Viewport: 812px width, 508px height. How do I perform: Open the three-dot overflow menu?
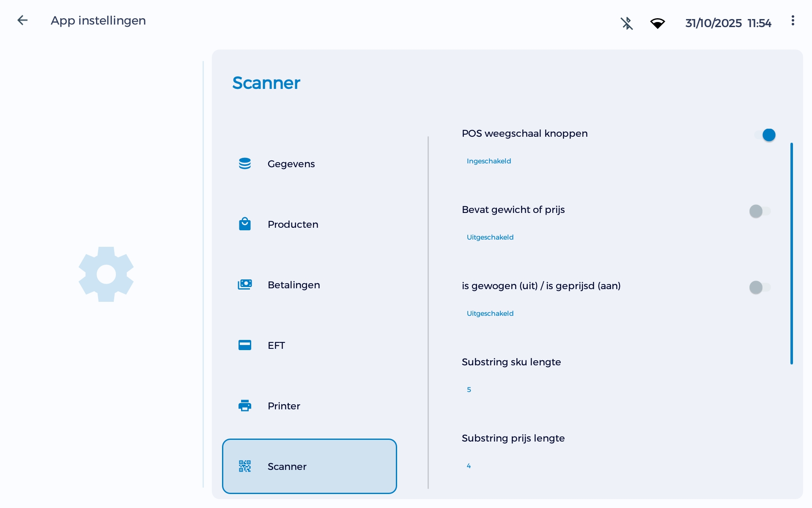point(793,20)
